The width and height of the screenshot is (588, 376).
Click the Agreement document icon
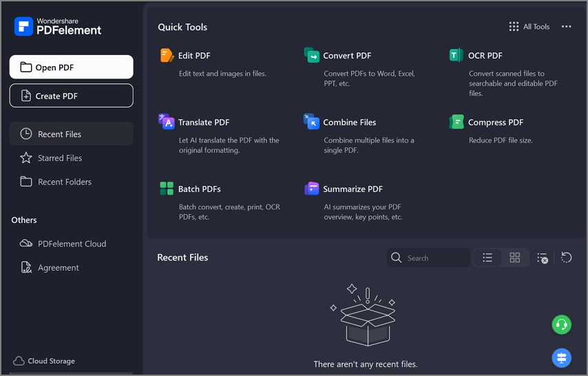coord(26,267)
